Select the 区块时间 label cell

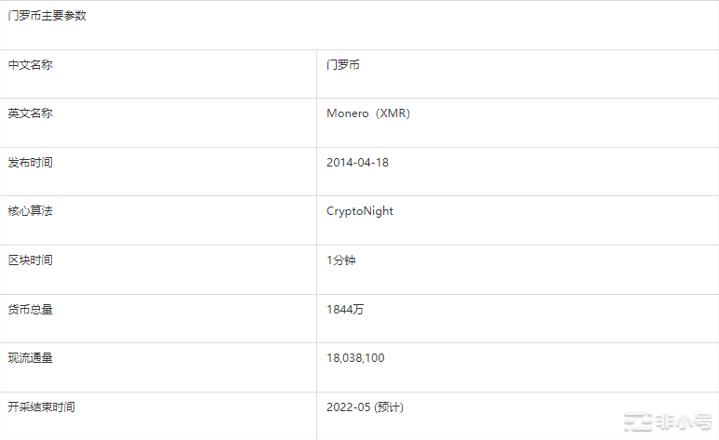pos(30,261)
